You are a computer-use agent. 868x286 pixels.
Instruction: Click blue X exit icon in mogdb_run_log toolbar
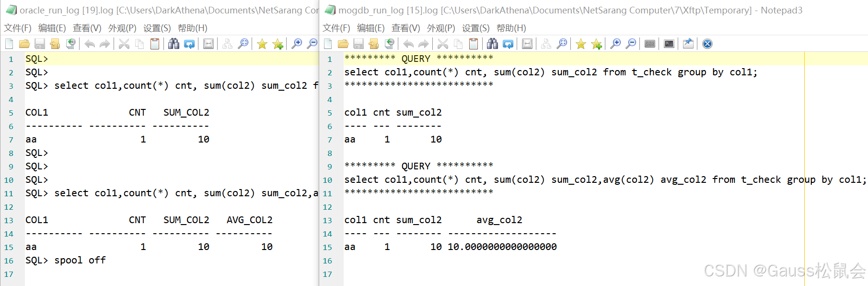point(707,44)
